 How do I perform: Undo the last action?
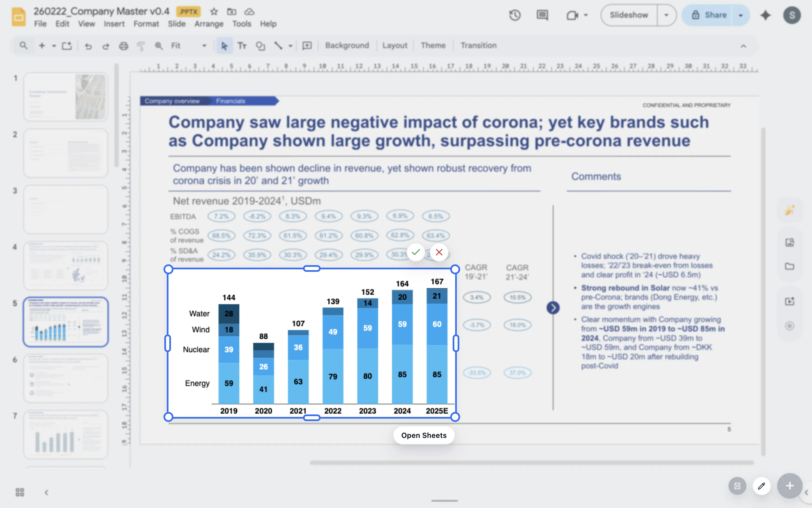88,46
